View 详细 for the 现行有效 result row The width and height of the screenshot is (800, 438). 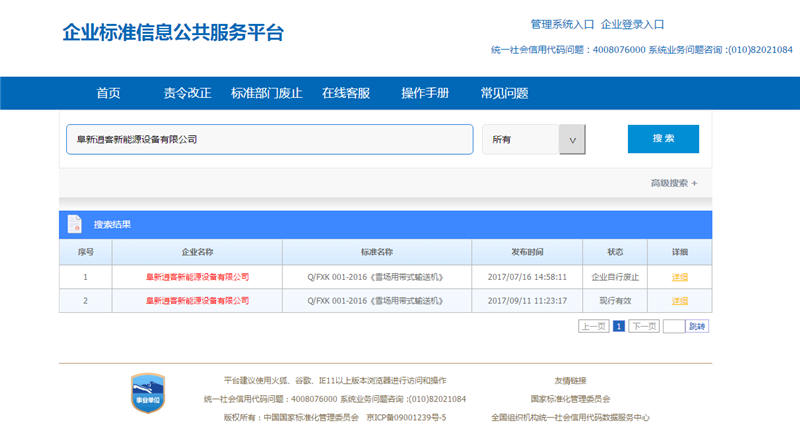coord(679,300)
